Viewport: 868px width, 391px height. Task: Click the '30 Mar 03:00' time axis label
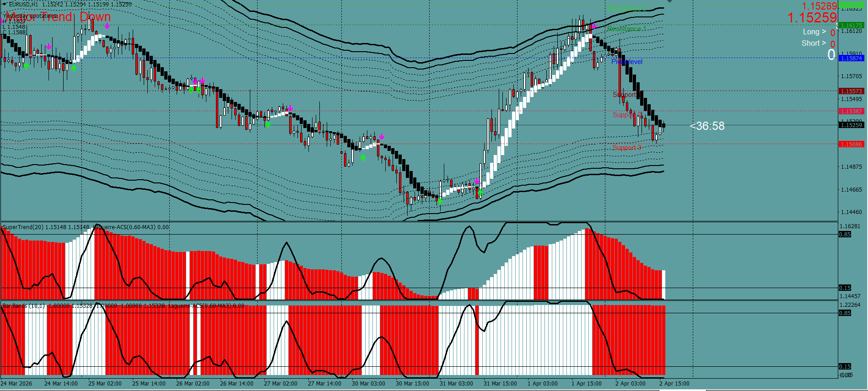click(x=368, y=384)
